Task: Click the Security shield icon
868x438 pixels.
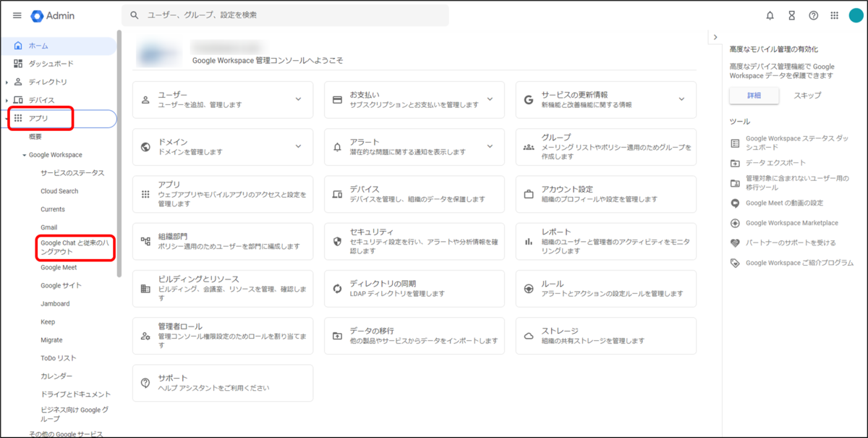Action: 337,241
